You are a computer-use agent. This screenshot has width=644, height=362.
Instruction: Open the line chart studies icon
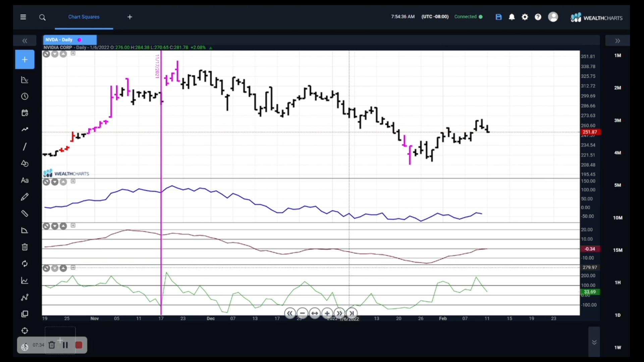coord(25,281)
